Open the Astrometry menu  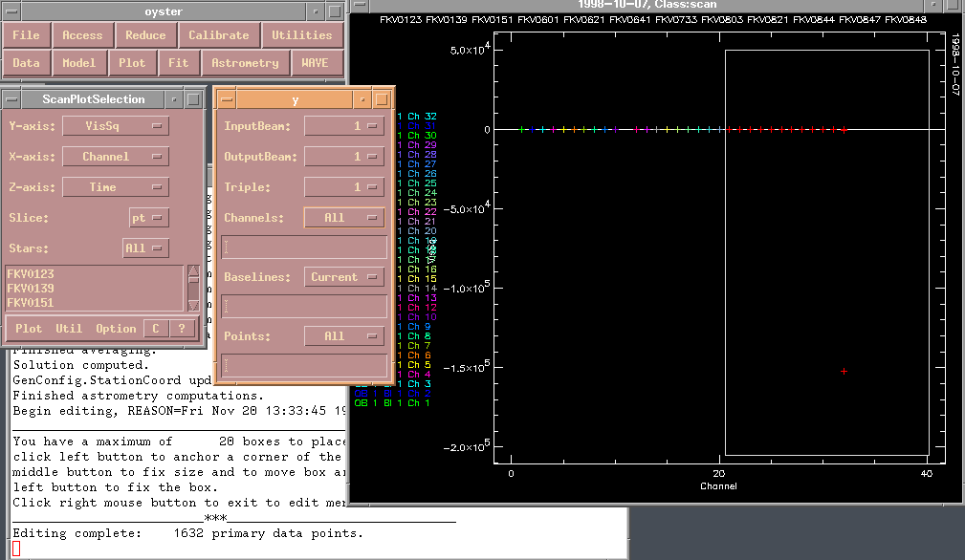(245, 63)
